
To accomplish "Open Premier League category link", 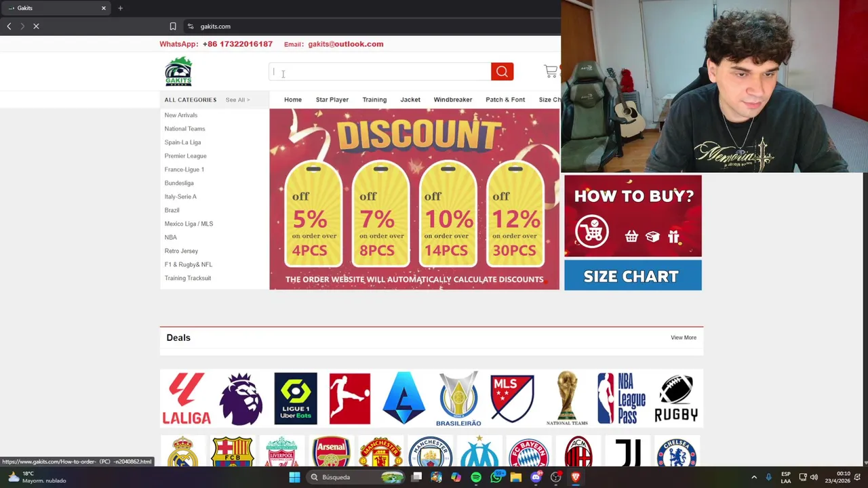I will pos(185,156).
